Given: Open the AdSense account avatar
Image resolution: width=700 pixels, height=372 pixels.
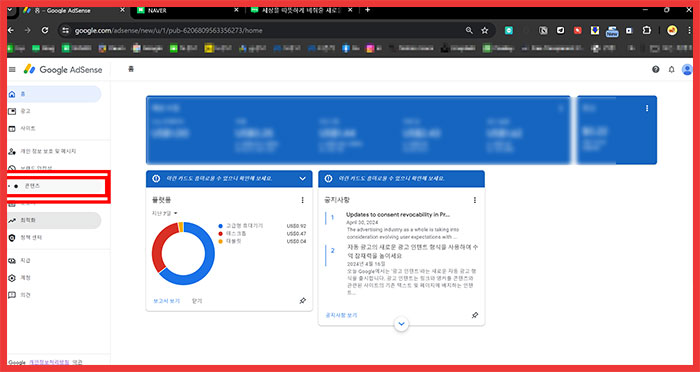Looking at the screenshot, I should (687, 70).
